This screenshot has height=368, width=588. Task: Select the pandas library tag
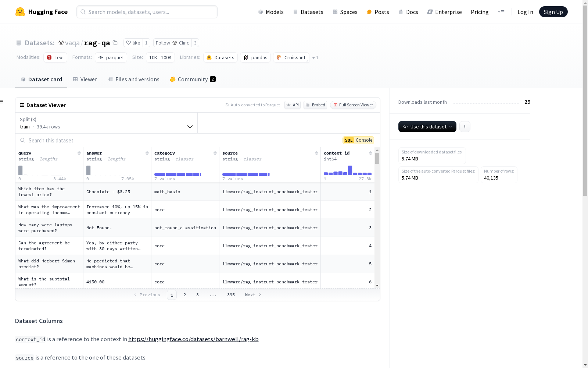255,57
